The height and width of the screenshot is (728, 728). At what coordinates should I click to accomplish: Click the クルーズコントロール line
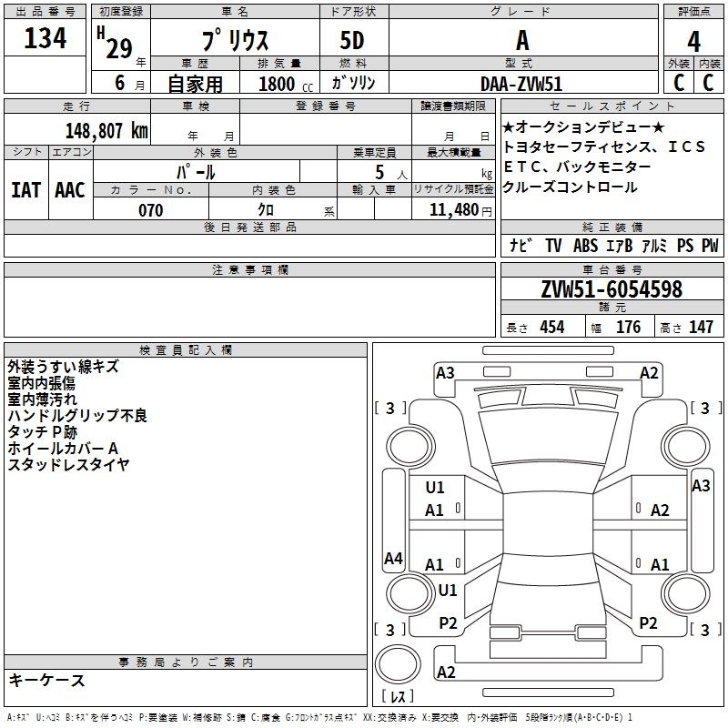(571, 187)
